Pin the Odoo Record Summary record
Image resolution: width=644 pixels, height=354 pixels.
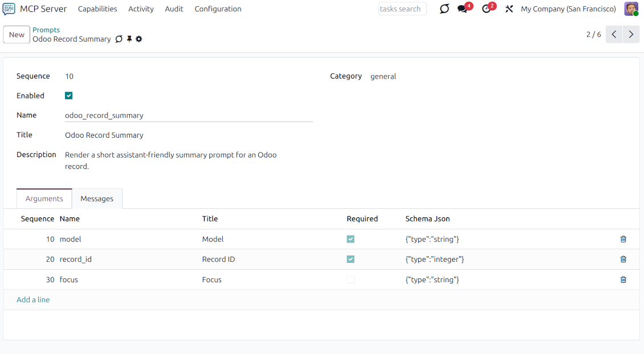(128, 39)
